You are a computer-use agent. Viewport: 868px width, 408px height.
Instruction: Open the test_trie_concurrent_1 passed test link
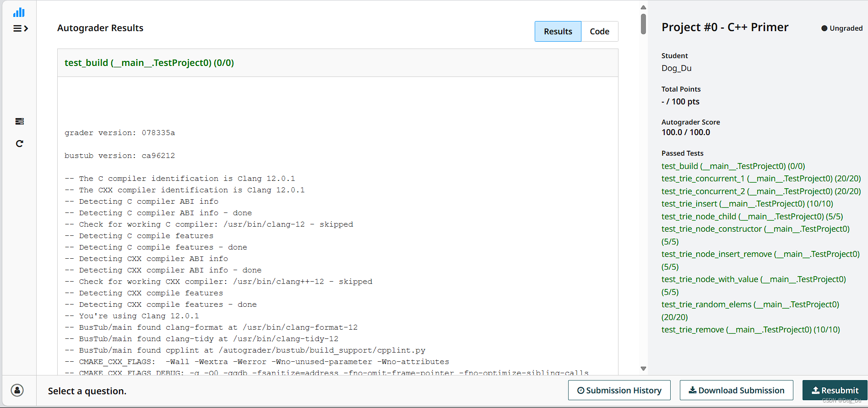[x=761, y=179]
